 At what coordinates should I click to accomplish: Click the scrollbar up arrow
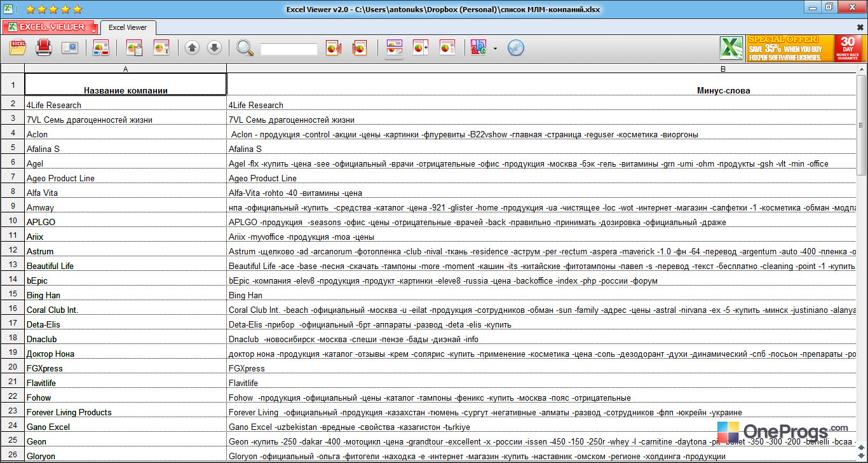pos(862,68)
